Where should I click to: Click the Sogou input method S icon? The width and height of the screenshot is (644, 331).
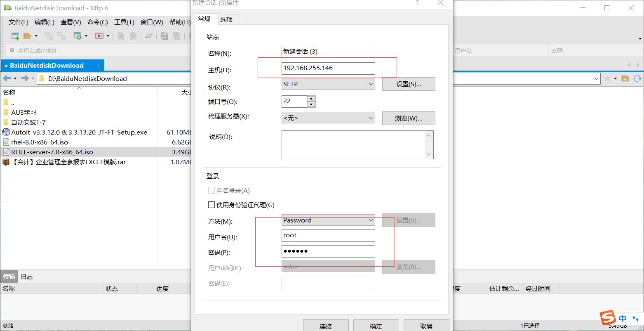pos(608,318)
